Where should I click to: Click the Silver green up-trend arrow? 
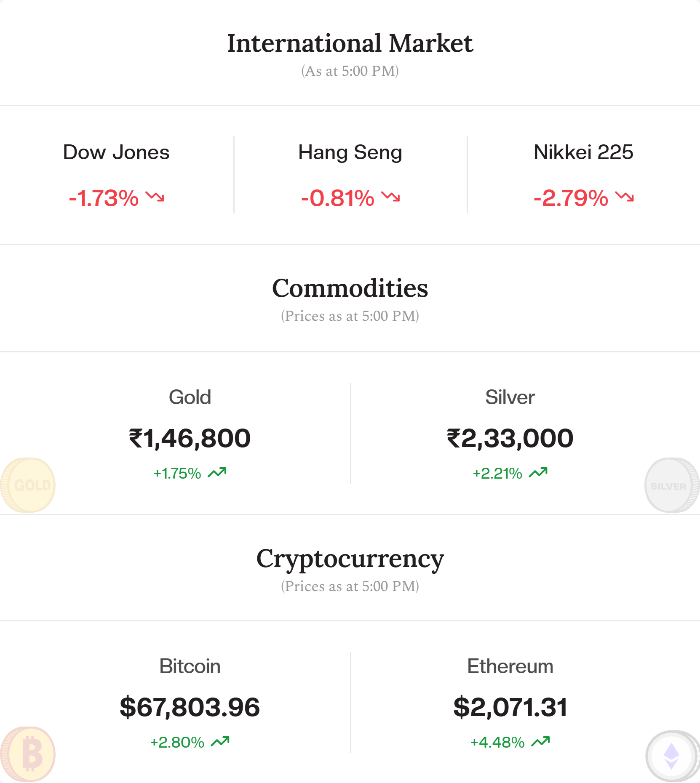[538, 473]
